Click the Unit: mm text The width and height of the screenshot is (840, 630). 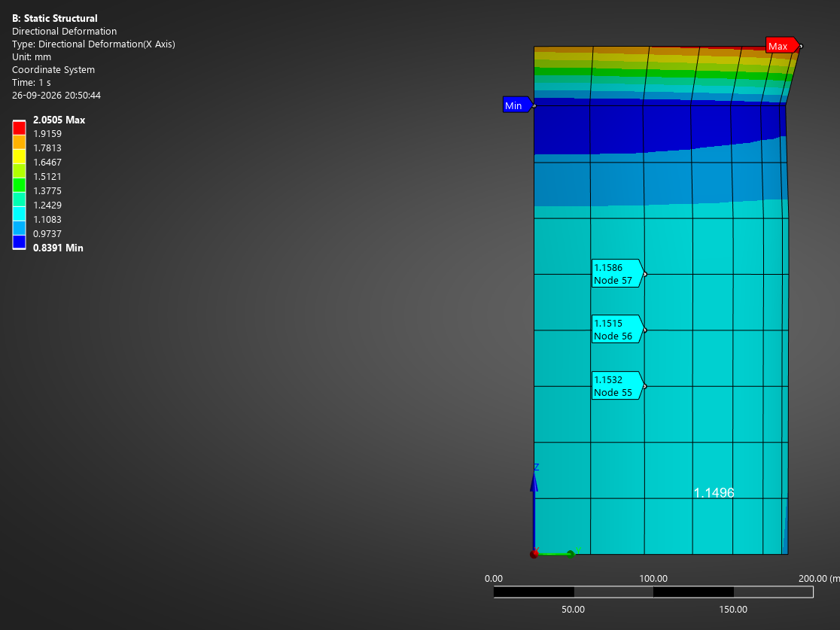pyautogui.click(x=32, y=56)
